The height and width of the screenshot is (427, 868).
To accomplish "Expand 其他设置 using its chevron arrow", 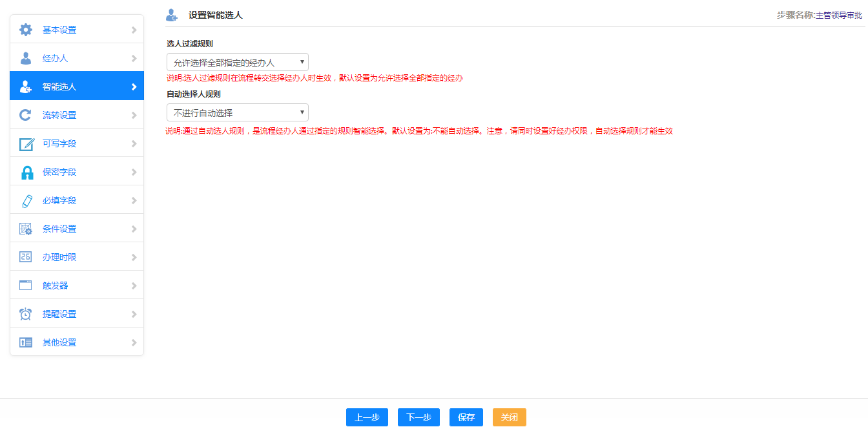I will coord(134,342).
